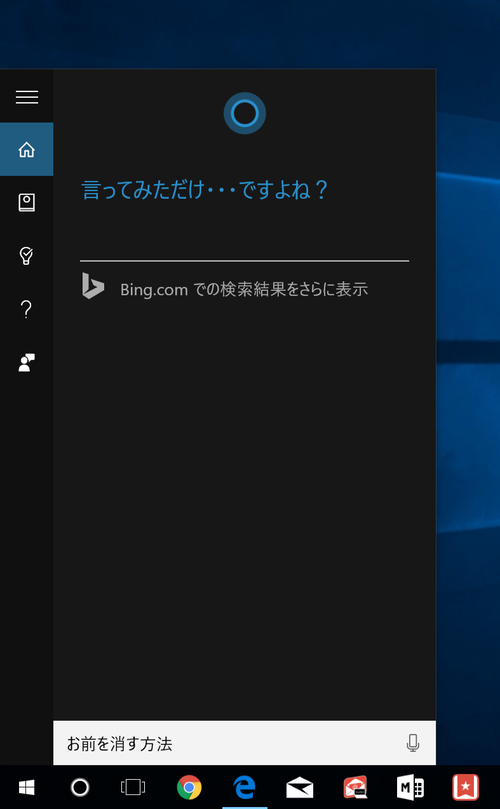Open Bing.com での検索結果をさらに表示 link
Viewport: 500px width, 809px height.
[x=244, y=289]
